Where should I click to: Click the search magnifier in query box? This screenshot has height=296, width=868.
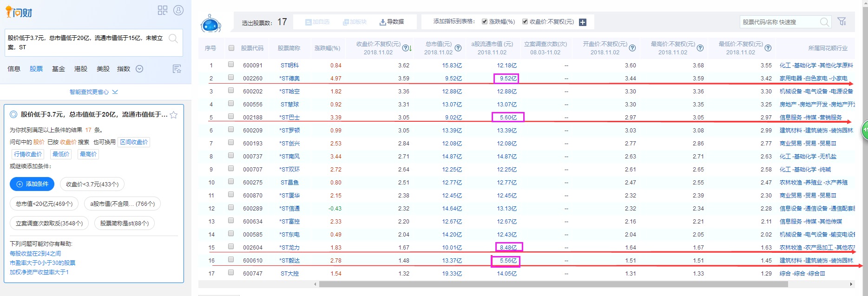click(173, 39)
